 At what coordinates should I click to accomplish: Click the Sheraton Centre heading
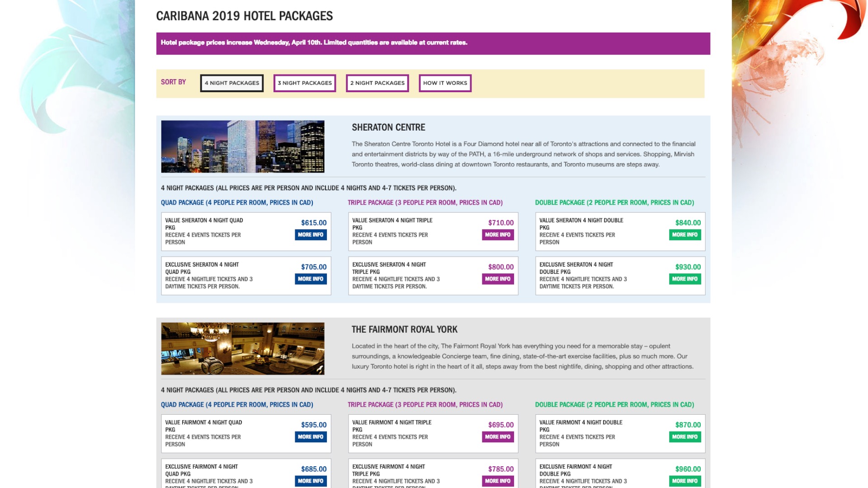point(388,127)
